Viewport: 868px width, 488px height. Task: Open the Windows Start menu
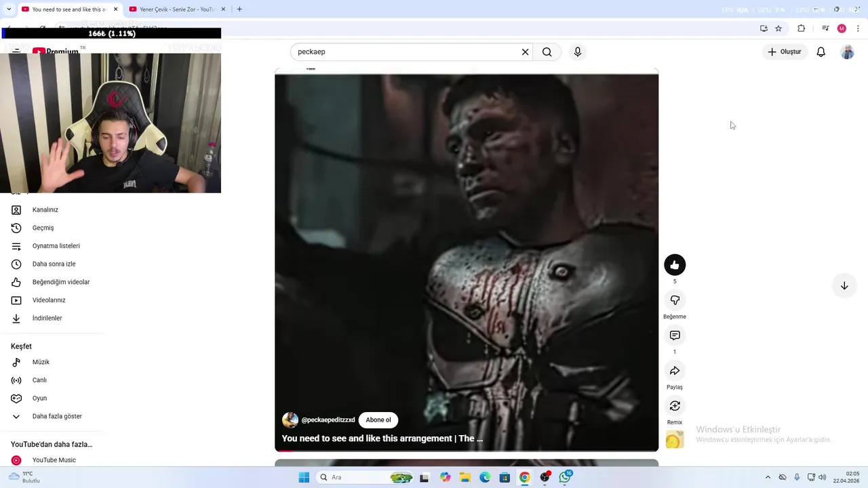pos(304,477)
